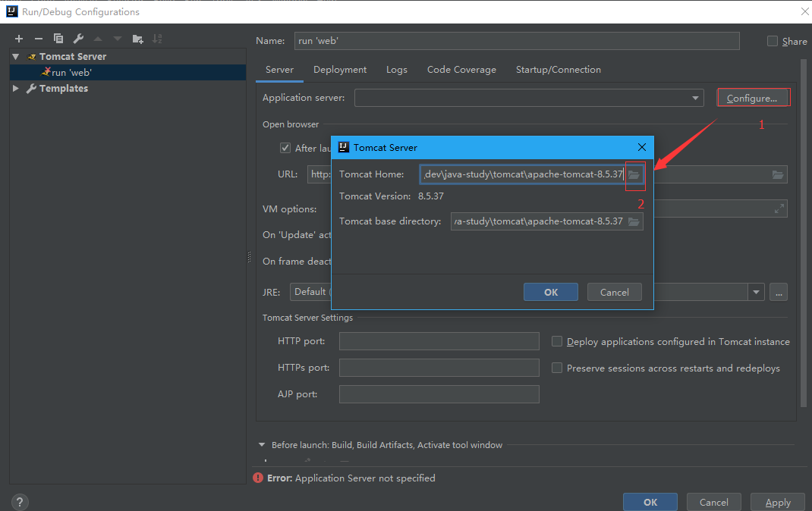Open the Startup/Connection tab

(559, 69)
